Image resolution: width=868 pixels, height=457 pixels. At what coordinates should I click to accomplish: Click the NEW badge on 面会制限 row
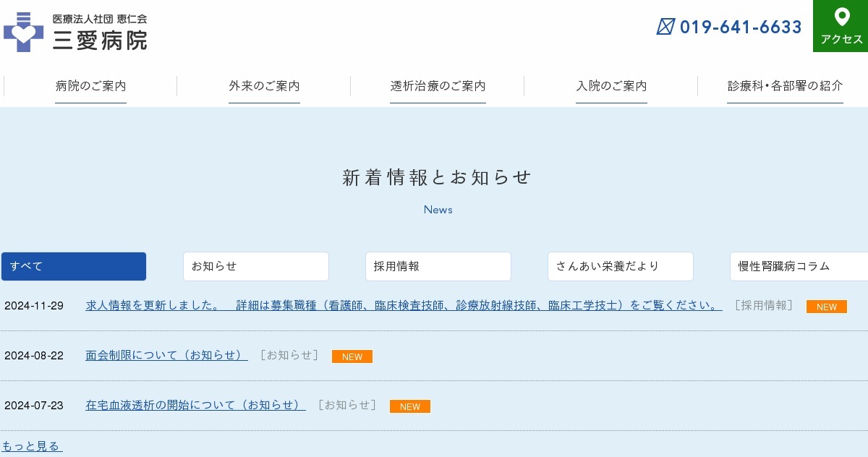pyautogui.click(x=352, y=356)
